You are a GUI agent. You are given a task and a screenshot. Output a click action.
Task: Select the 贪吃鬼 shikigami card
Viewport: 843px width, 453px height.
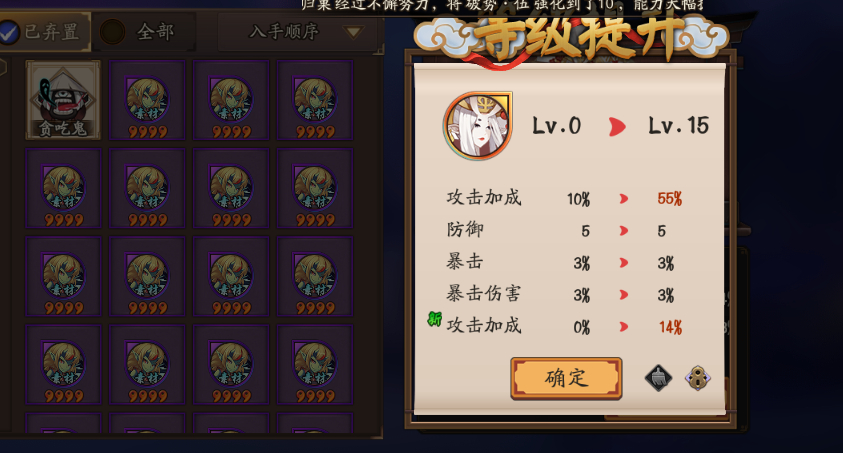pos(63,100)
